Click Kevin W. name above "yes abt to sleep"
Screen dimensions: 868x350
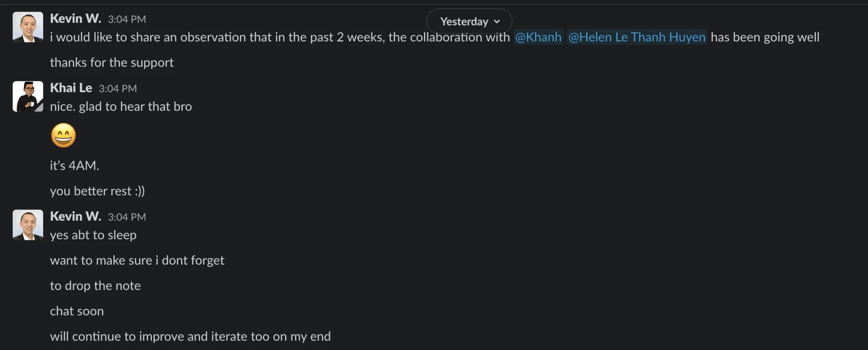pyautogui.click(x=75, y=216)
